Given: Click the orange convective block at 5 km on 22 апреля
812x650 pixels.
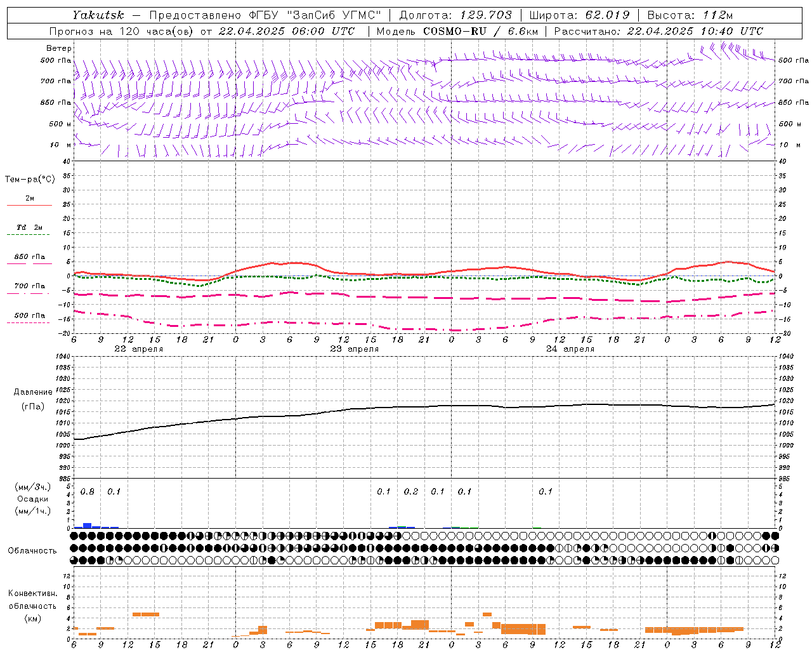Looking at the screenshot, I should (x=146, y=614).
